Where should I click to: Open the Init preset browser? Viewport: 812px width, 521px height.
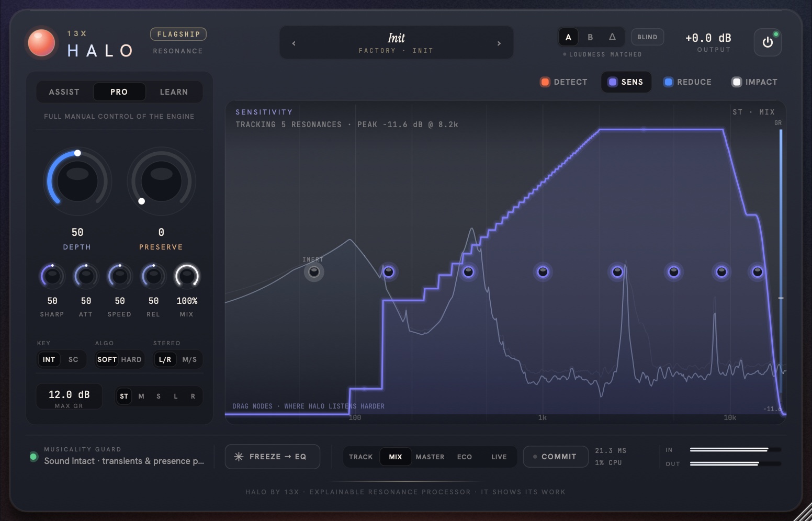pyautogui.click(x=396, y=43)
